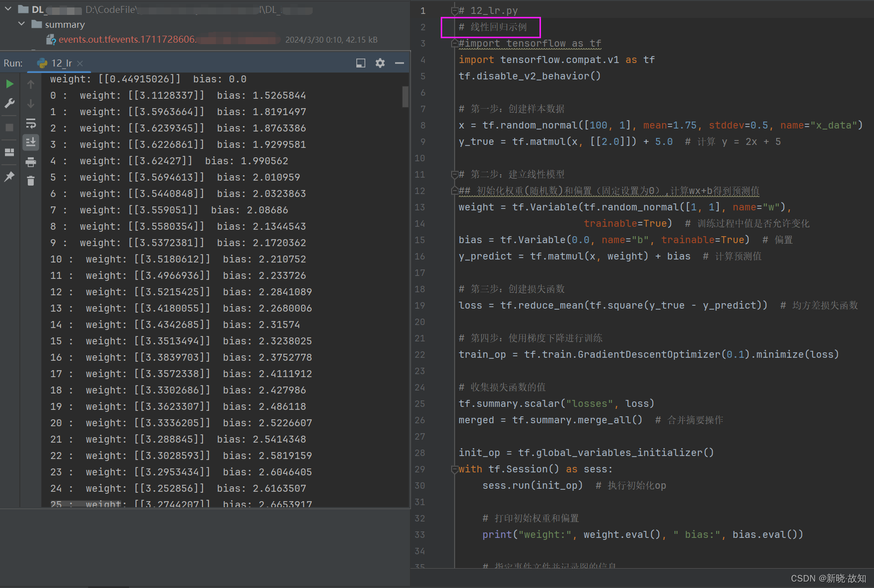
Task: Close the 12_lr run tab
Action: [80, 64]
